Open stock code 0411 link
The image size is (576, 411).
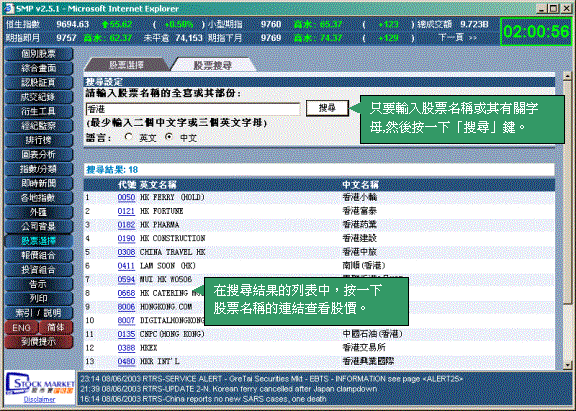126,266
